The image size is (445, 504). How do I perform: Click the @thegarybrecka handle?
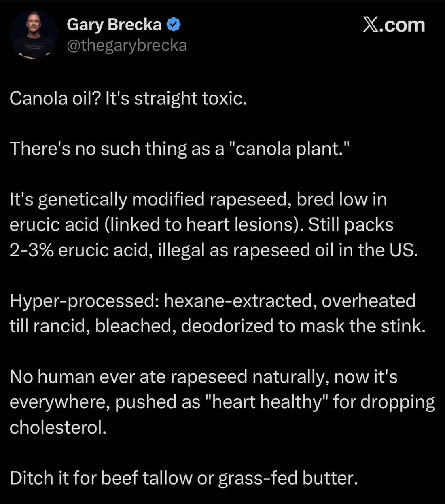point(127,45)
